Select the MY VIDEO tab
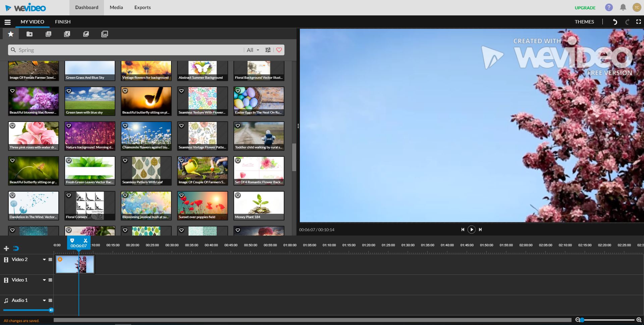This screenshot has height=325, width=644. pos(33,22)
